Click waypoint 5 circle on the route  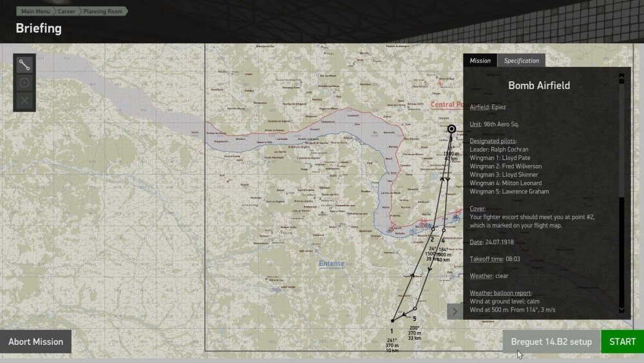[x=415, y=308]
